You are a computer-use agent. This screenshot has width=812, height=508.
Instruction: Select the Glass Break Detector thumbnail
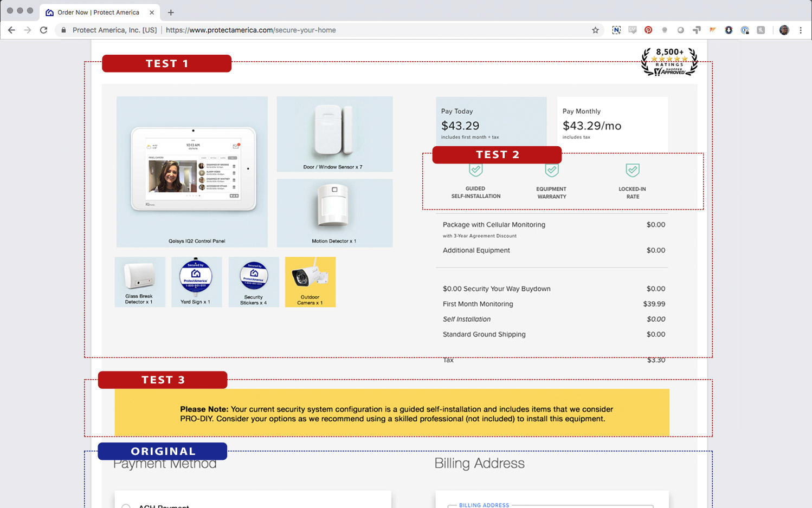coord(140,282)
